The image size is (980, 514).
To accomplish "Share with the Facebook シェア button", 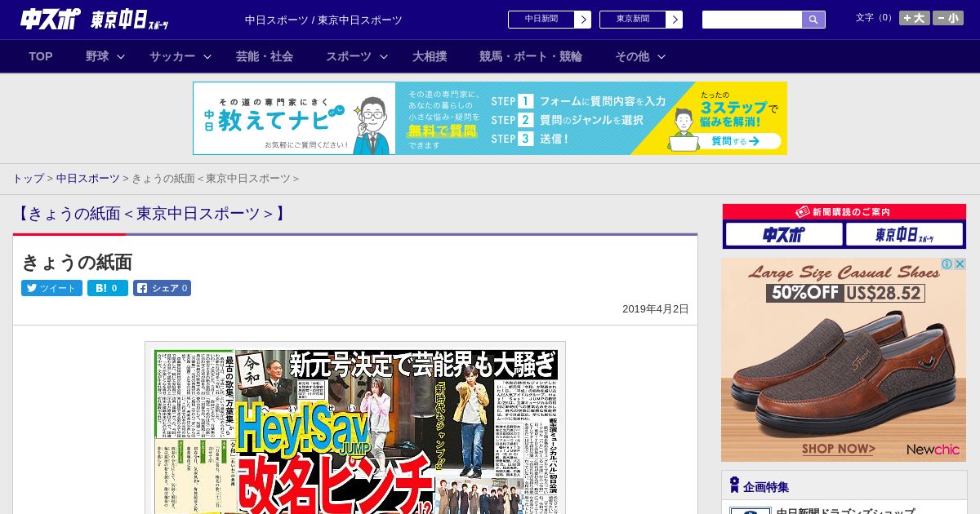I will pyautogui.click(x=162, y=288).
